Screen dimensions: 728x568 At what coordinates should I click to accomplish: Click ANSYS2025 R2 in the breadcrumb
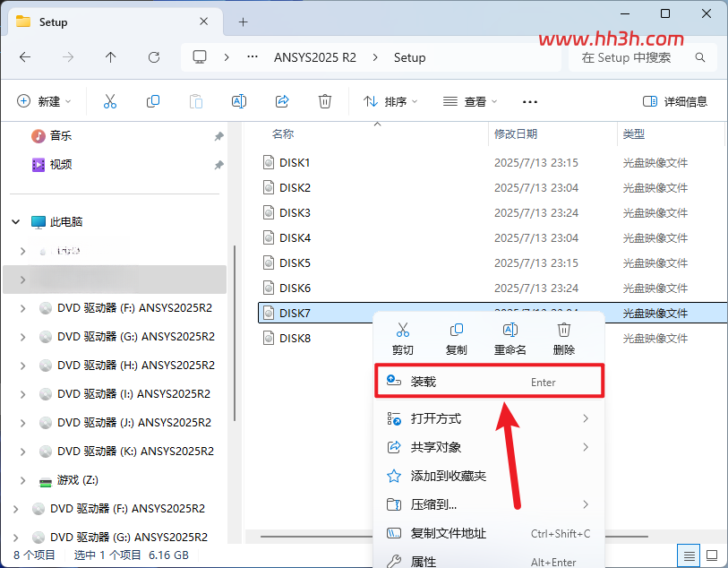315,57
